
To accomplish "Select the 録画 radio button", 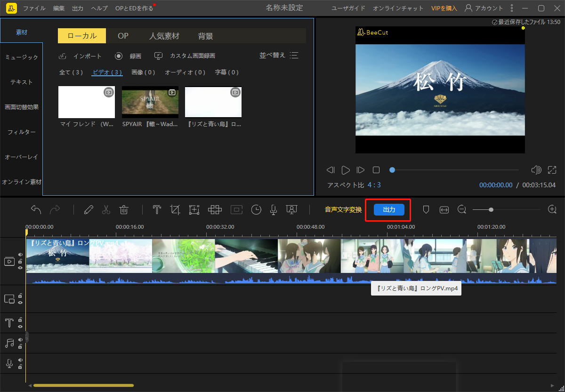I will click(x=119, y=56).
